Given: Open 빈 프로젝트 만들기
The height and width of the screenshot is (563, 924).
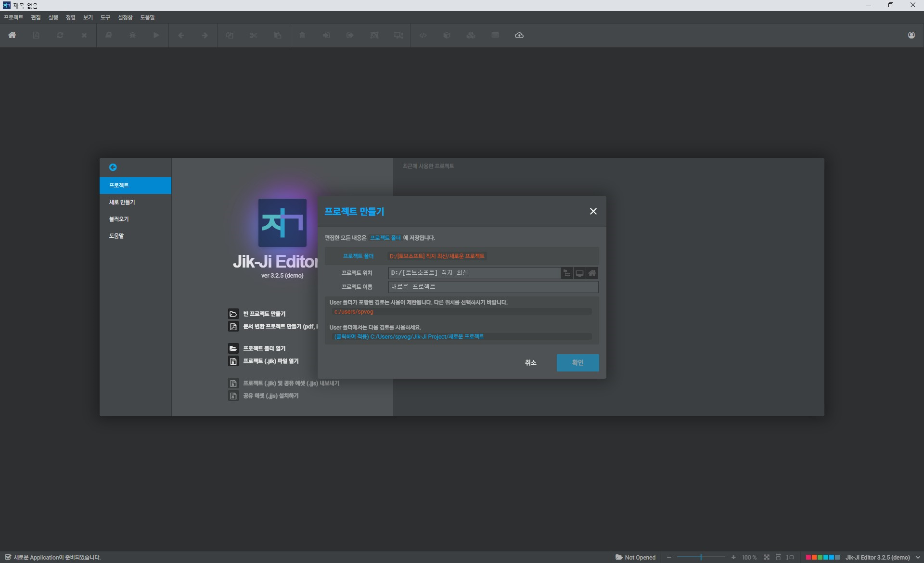Looking at the screenshot, I should coord(264,314).
